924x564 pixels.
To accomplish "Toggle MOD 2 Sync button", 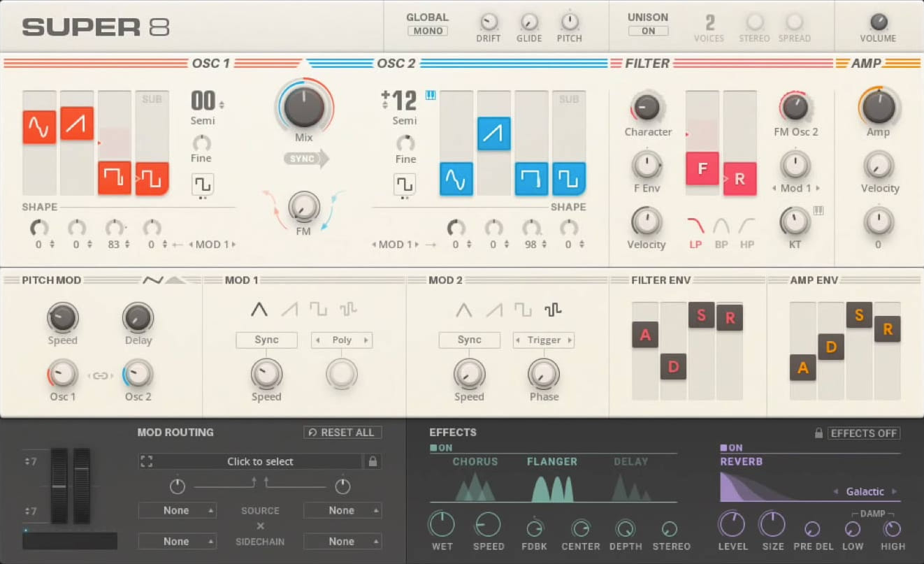I will pyautogui.click(x=470, y=340).
